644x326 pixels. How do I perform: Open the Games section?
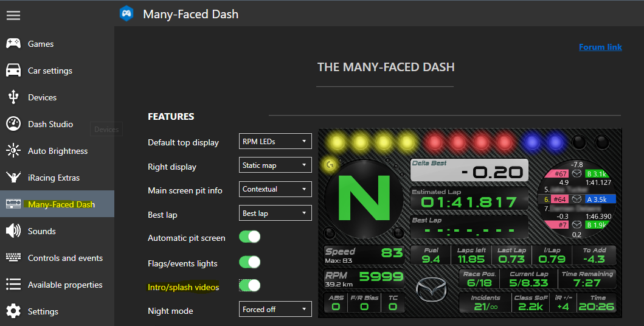[57, 44]
